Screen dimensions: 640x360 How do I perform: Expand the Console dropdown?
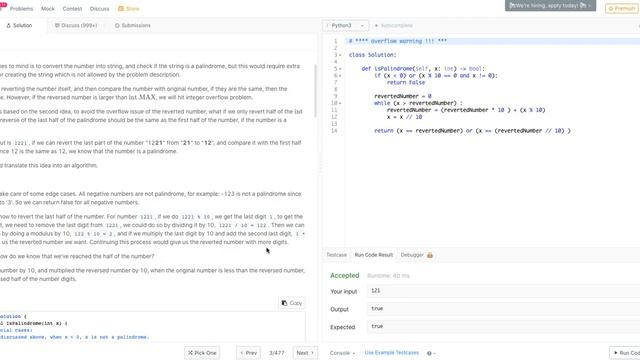point(342,353)
